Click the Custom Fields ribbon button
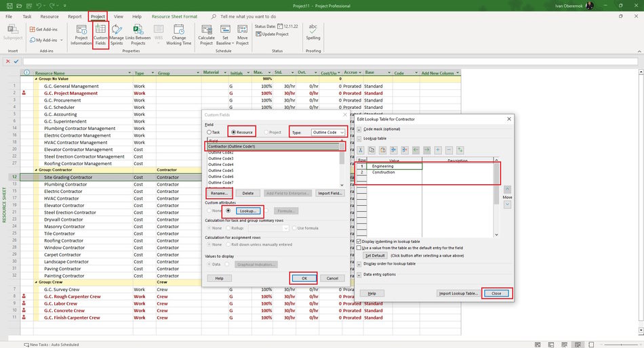Viewport: 644px width, 348px height. (100, 35)
